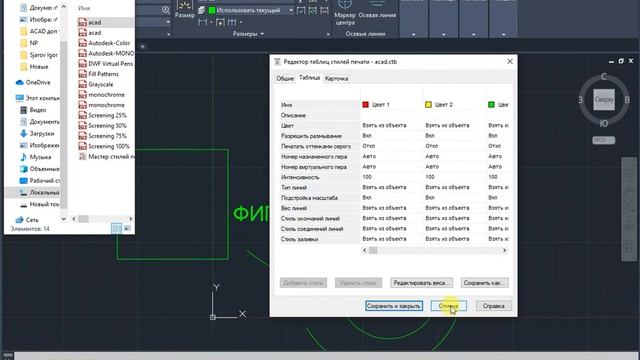Select DWF Virtual Pens file

click(x=105, y=64)
